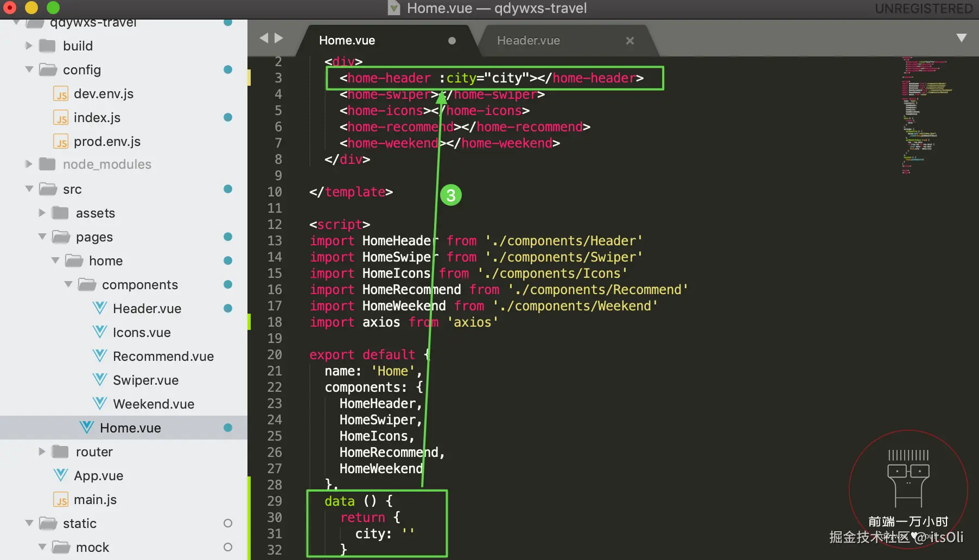
Task: Click the router folder icon
Action: click(60, 451)
